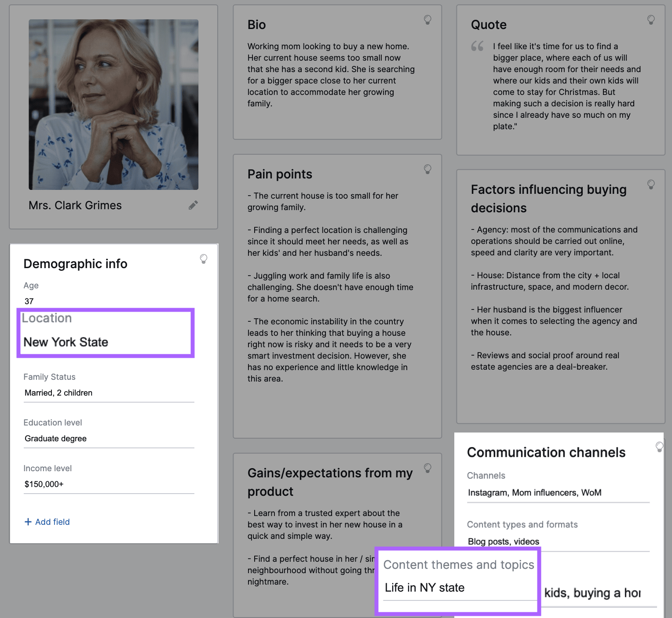Screen dimensions: 672x618
Task: Select the Income level field showing $150,000+
Action: (x=44, y=484)
